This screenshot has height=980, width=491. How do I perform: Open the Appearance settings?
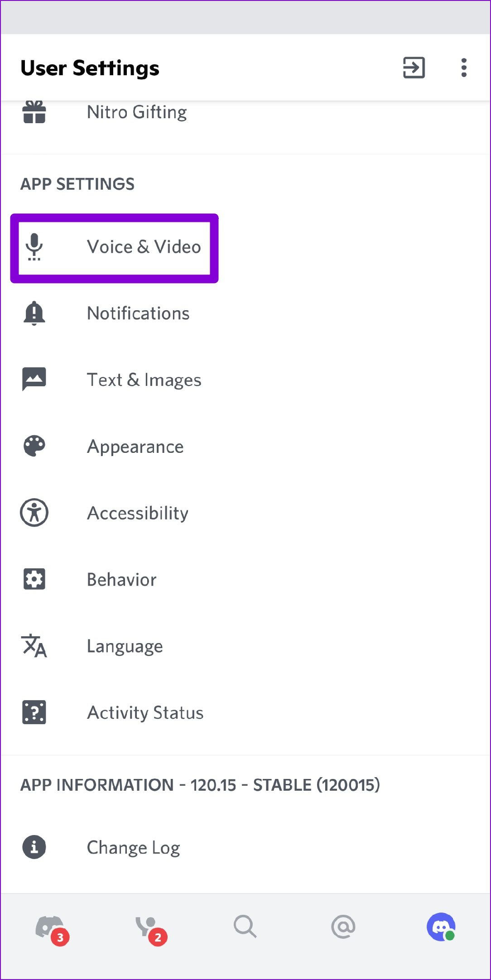point(135,447)
